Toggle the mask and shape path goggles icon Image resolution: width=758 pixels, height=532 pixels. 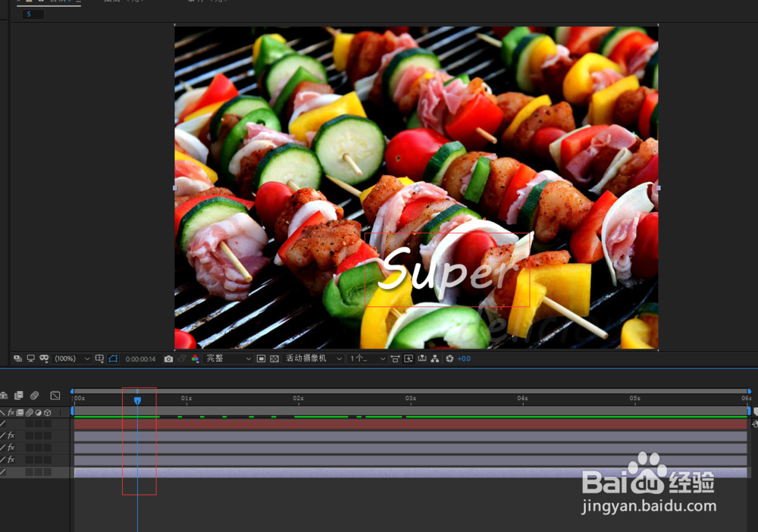coord(44,358)
